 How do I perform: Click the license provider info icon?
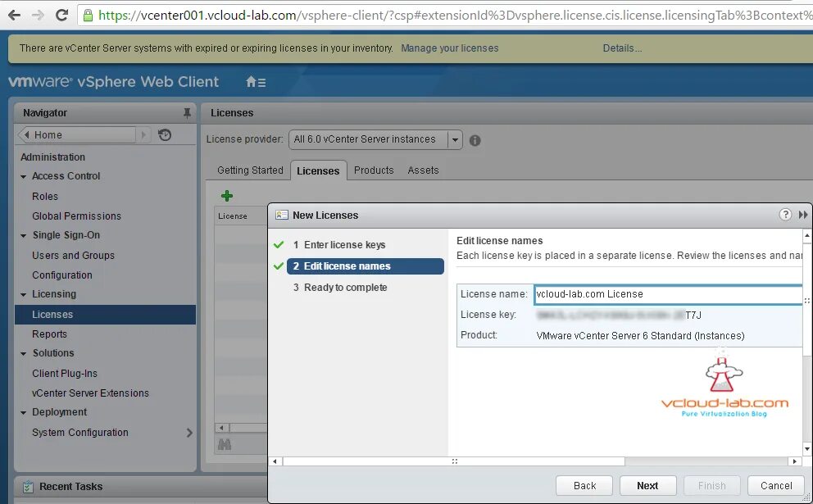point(475,140)
